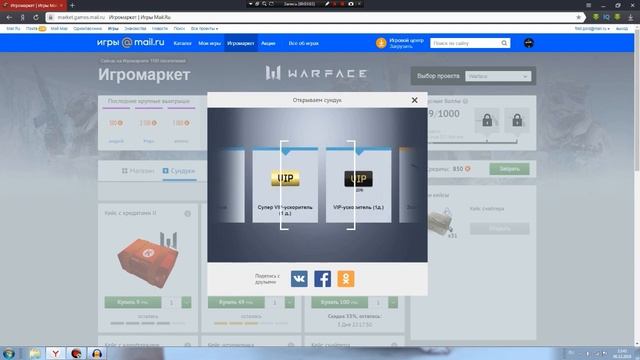
Task: Click the second padlock bonus reward
Action: point(517,120)
